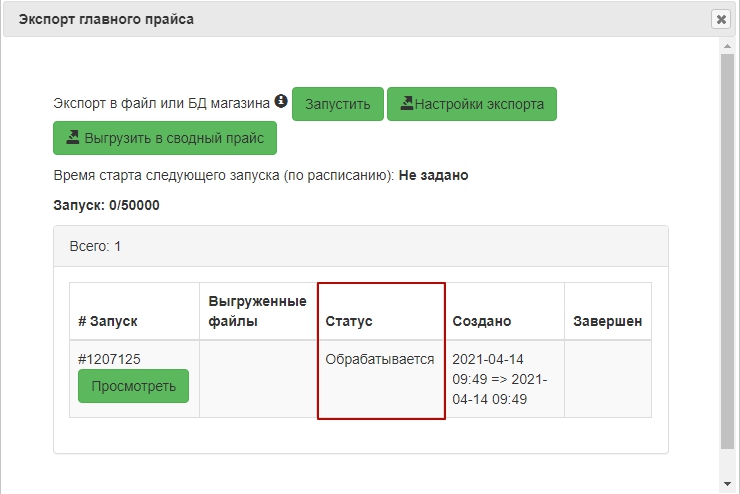Select the Выгруженные файлы column header
Image resolution: width=740 pixels, height=494 pixels.
(257, 311)
